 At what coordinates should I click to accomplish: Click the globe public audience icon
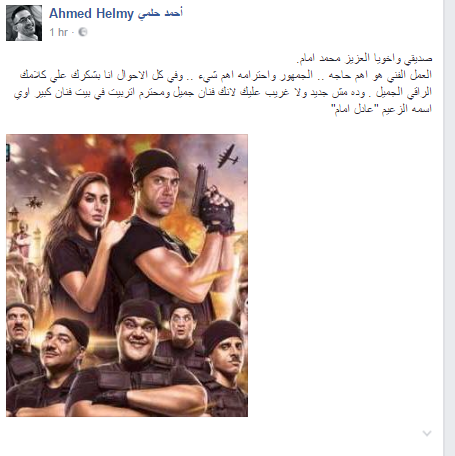83,32
